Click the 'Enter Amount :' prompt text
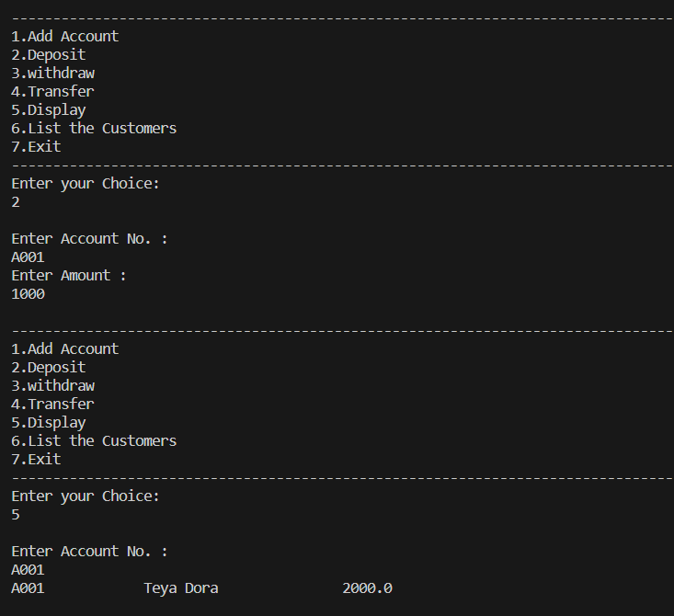This screenshot has width=674, height=616. (69, 276)
